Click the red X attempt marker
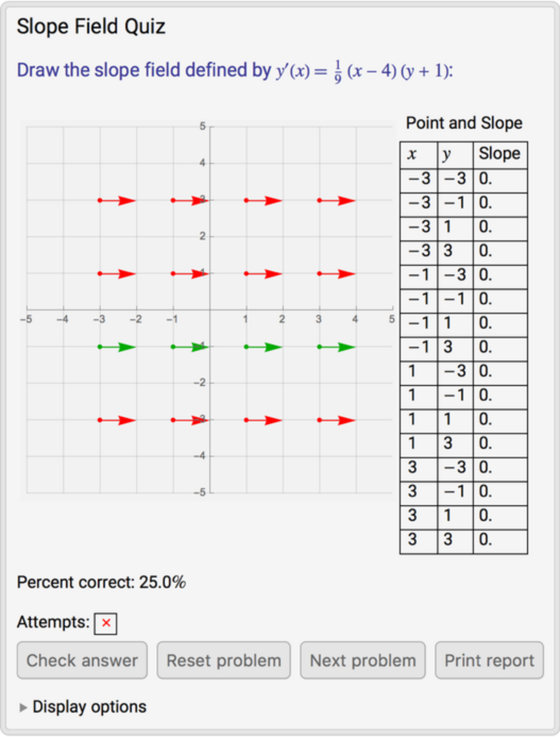560x737 pixels. (x=106, y=623)
